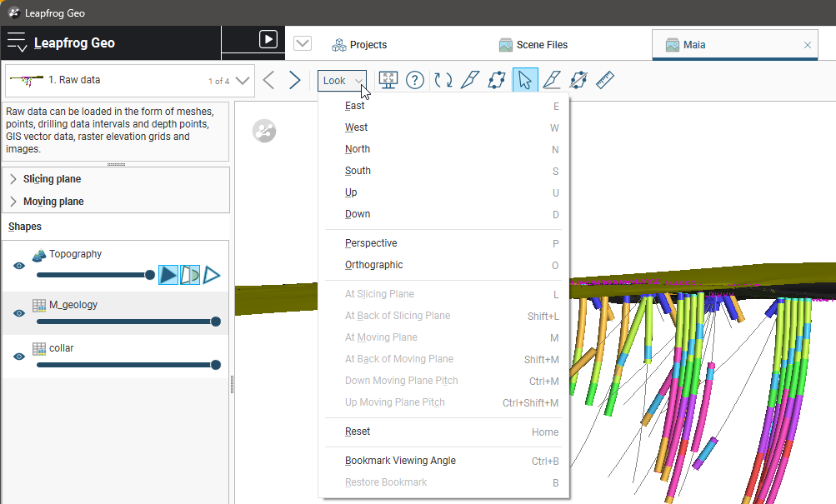Toggle visibility of M_geology layer
Image resolution: width=836 pixels, height=504 pixels.
point(19,313)
